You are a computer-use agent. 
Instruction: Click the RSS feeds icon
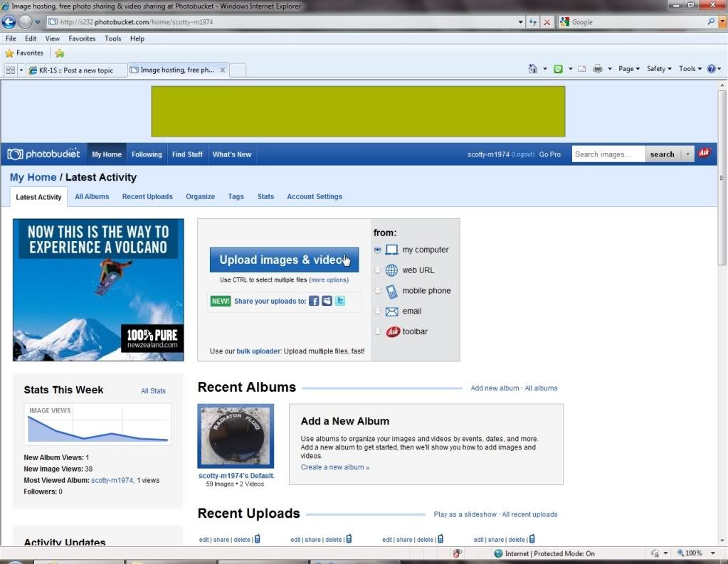[558, 69]
